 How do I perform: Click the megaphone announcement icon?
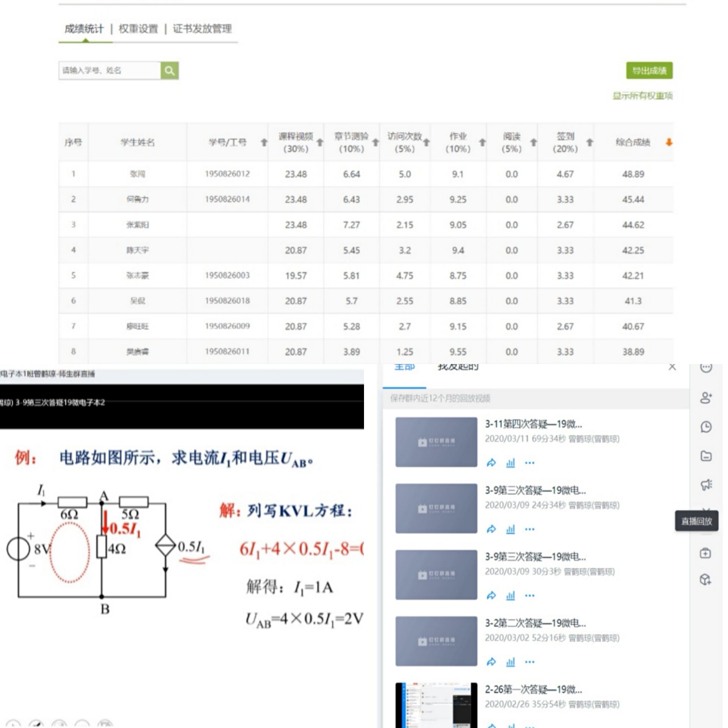[706, 485]
